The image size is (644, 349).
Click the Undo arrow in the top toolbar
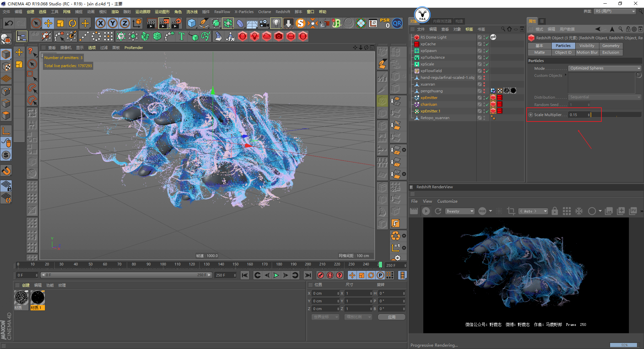(9, 23)
